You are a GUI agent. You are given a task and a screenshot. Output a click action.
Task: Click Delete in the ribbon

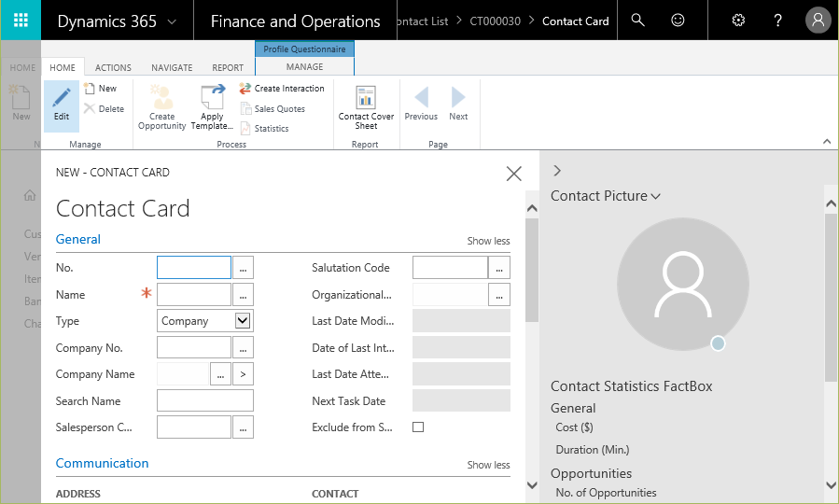point(104,108)
